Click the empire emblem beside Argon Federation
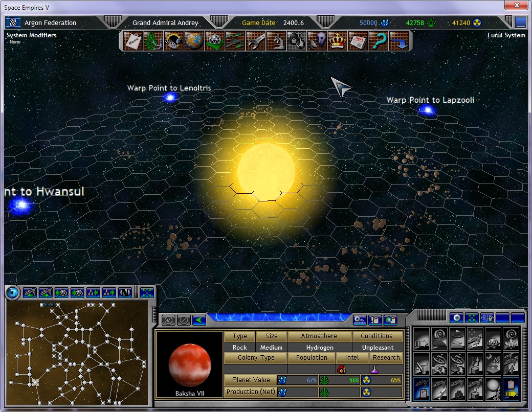This screenshot has width=532, height=412. 13,22
